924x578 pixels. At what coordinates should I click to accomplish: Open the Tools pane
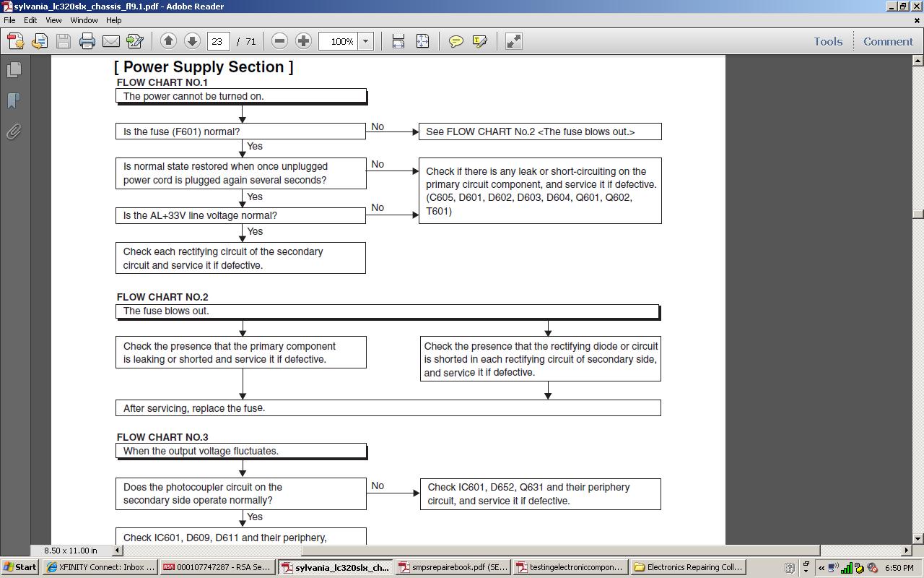[x=828, y=41]
